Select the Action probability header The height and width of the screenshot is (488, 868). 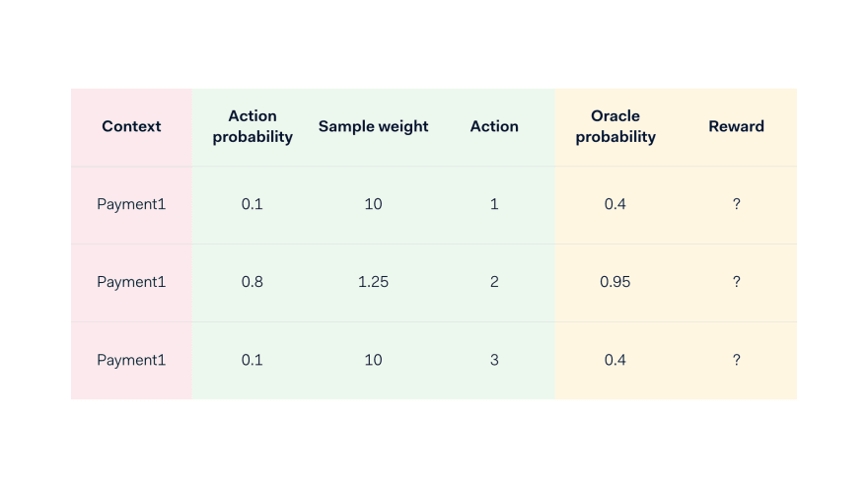pyautogui.click(x=253, y=126)
